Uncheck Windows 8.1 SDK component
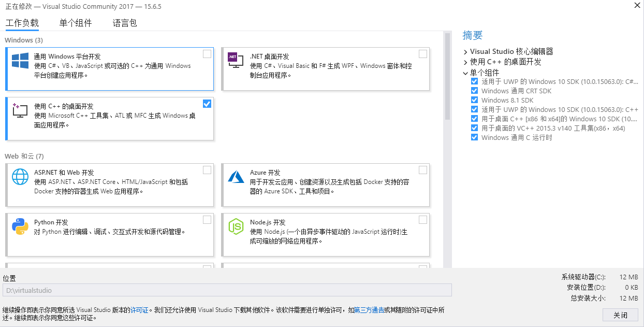Viewport: 644px width, 327px height. click(x=474, y=100)
